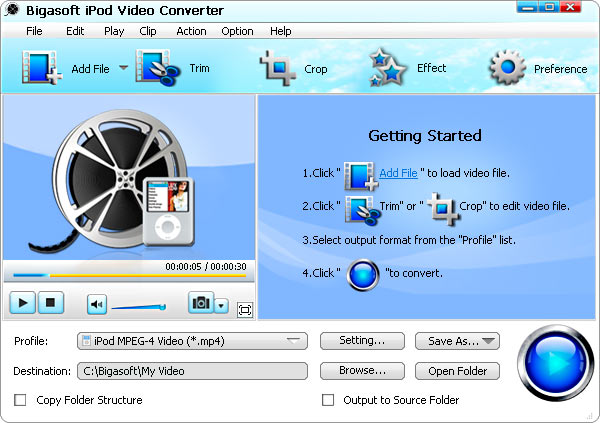600x423 pixels.
Task: Open the Play menu
Action: coord(114,31)
